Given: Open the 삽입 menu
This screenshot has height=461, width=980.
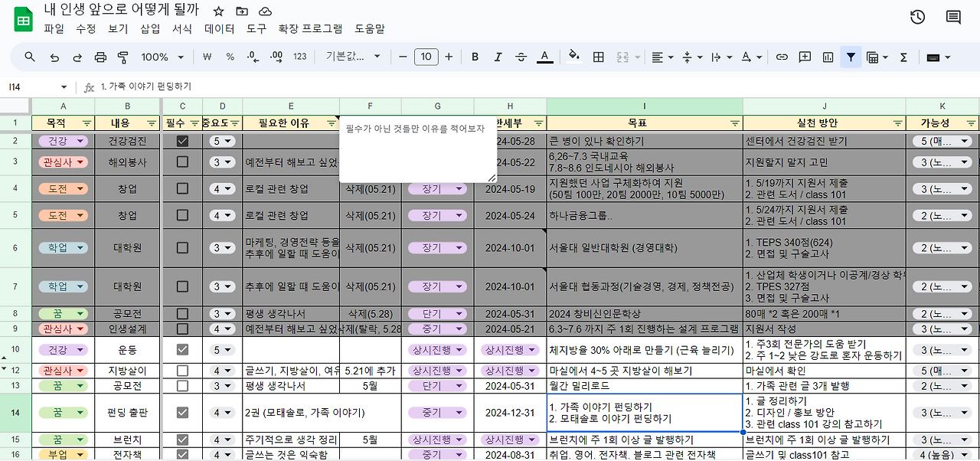Looking at the screenshot, I should tap(150, 28).
